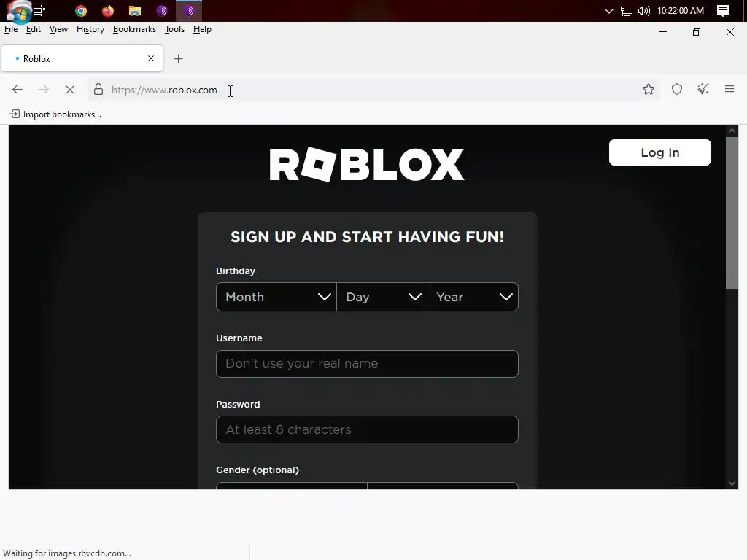747x560 pixels.
Task: Open the browser hamburger menu
Action: pos(729,89)
